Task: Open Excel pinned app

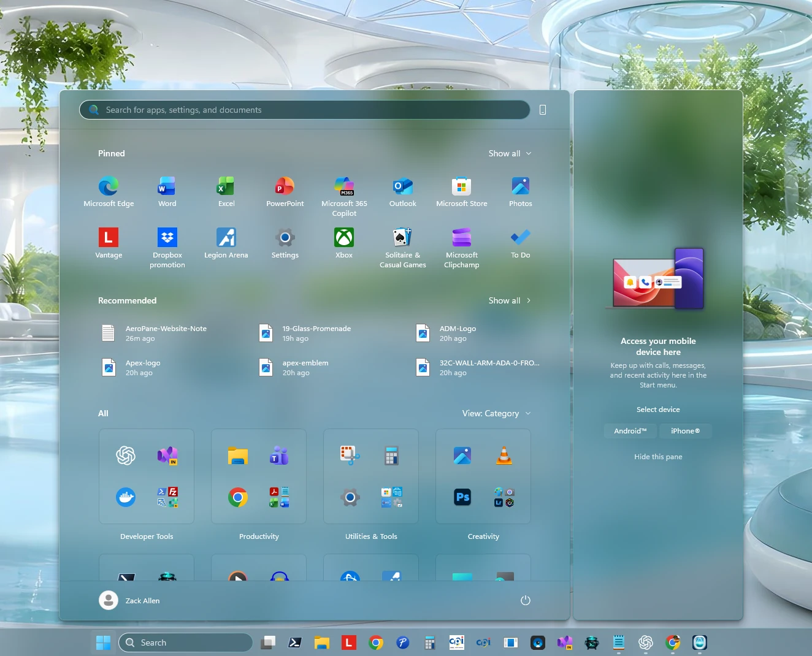Action: tap(226, 192)
